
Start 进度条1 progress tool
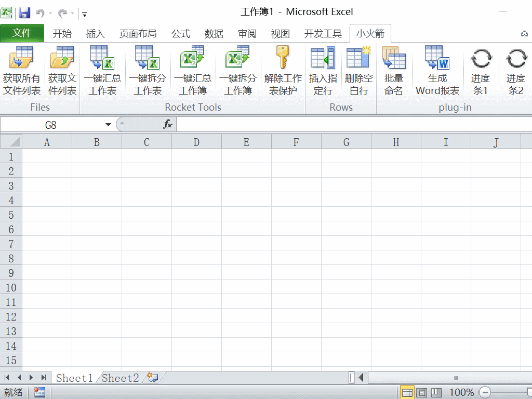pos(481,71)
